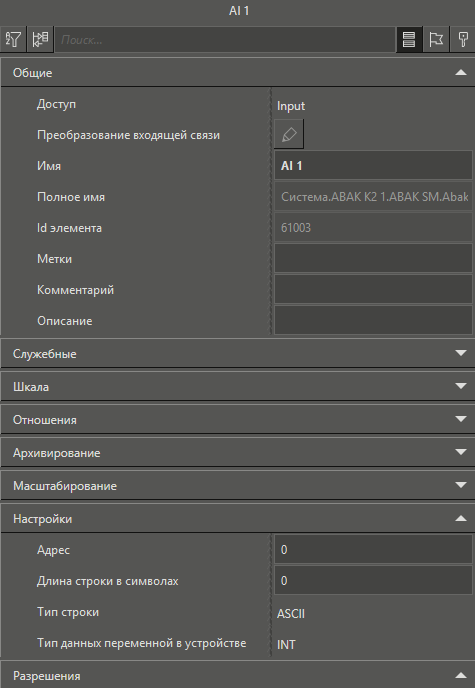Click the Адрес value field

373,549
